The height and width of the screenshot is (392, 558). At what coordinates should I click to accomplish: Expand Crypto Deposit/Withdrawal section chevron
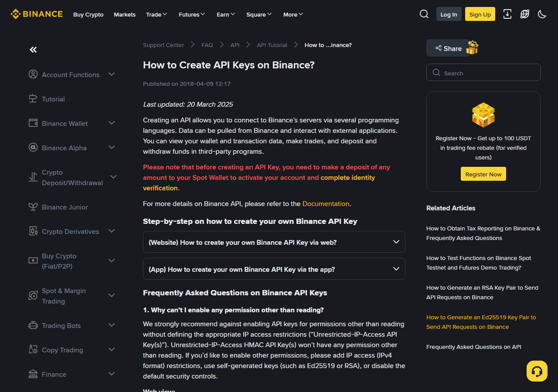point(113,177)
